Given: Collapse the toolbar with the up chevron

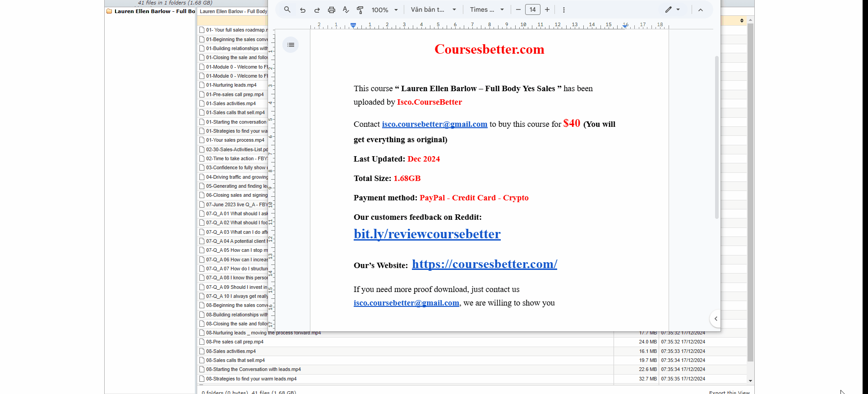Looking at the screenshot, I should 700,10.
